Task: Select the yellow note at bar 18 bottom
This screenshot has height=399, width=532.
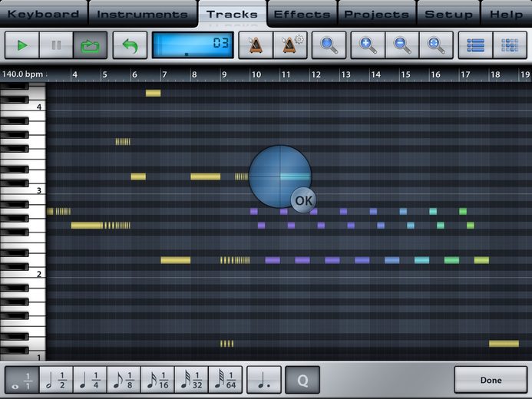Action: coord(504,344)
